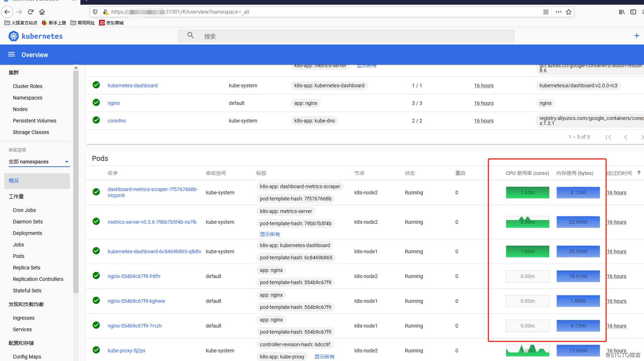Open Services in sidebar
Screen dimensions: 644x361
[22, 329]
